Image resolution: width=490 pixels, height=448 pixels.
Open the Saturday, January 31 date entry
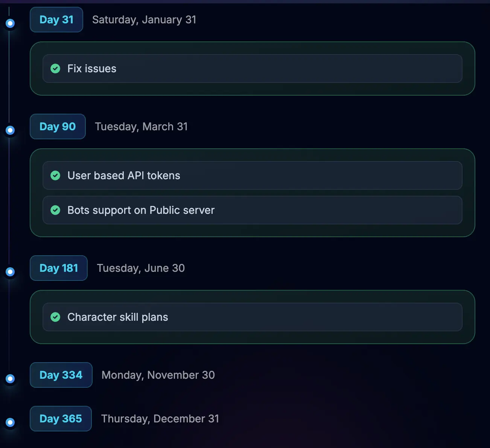click(x=144, y=20)
